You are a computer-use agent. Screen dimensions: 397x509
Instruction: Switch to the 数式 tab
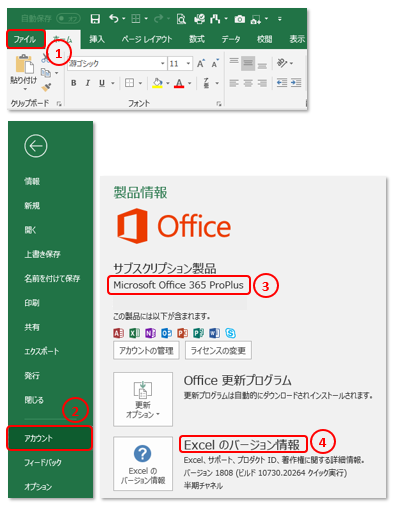(x=197, y=39)
